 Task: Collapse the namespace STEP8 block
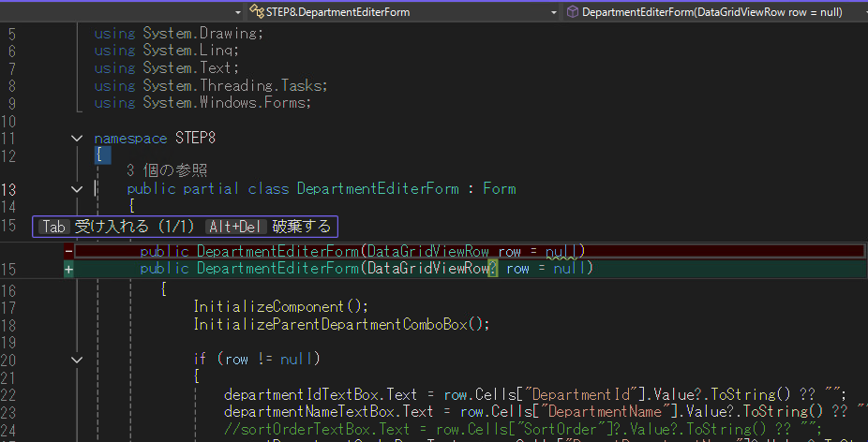pos(76,138)
